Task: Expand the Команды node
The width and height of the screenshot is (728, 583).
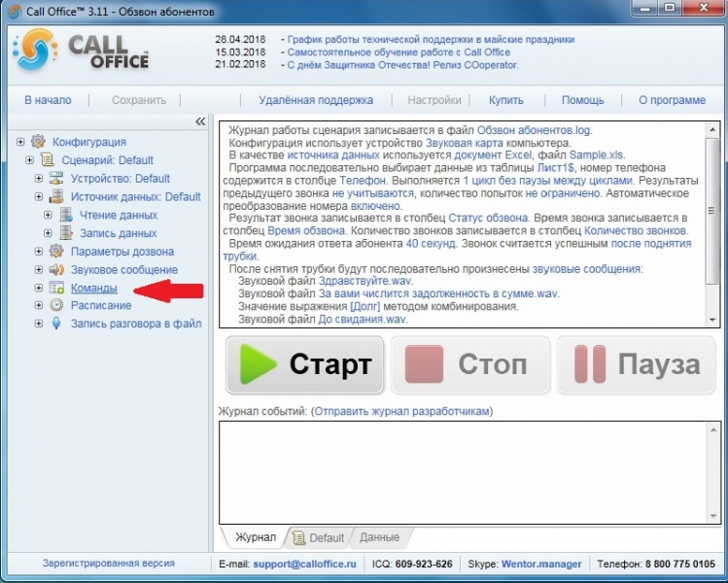Action: click(x=39, y=288)
